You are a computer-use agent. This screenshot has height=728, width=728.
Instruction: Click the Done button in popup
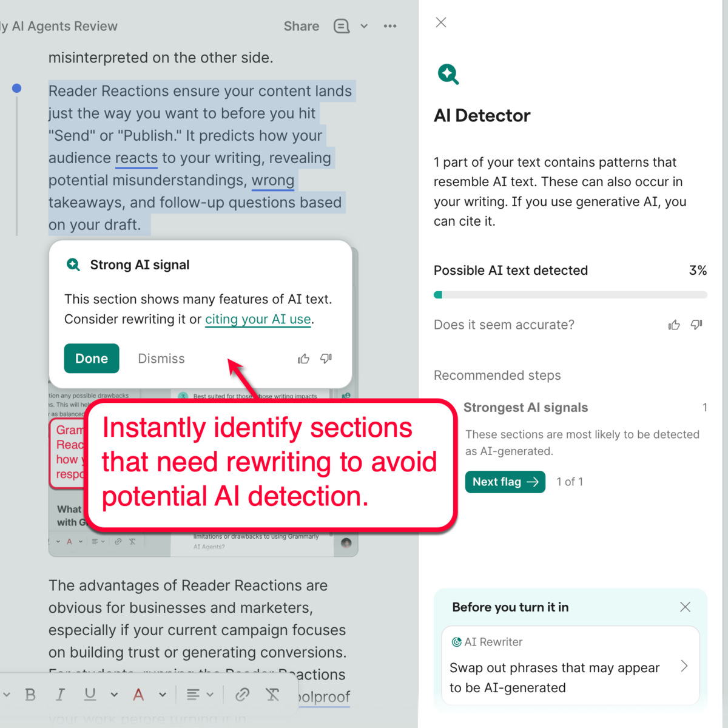92,359
